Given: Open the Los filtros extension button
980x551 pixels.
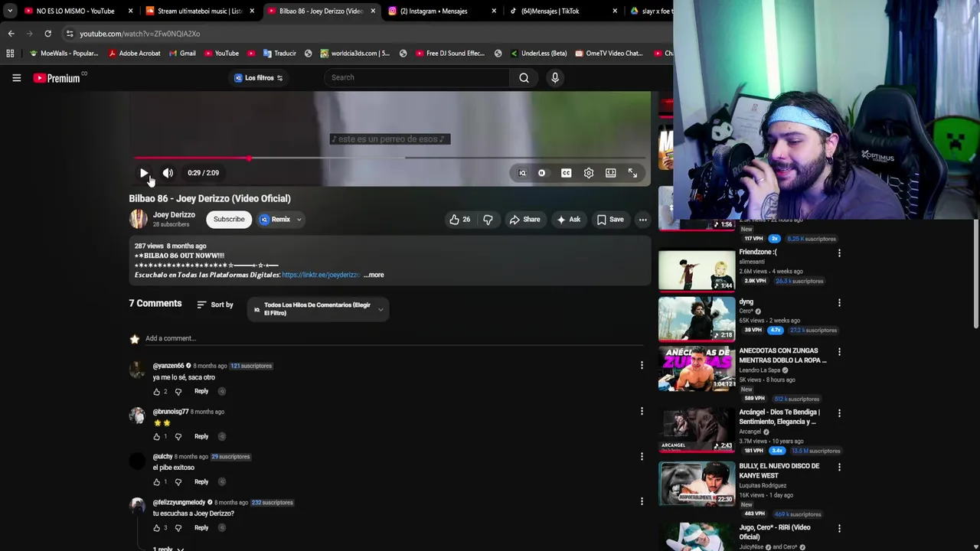Looking at the screenshot, I should pos(259,78).
